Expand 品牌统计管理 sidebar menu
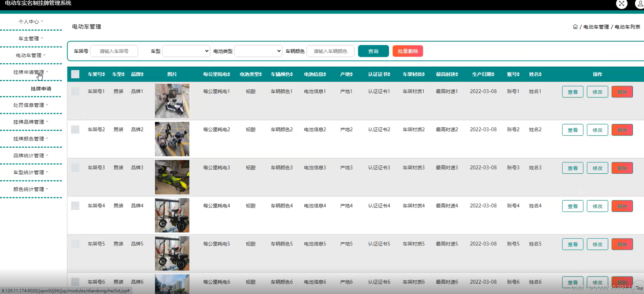The image size is (644, 294). (x=31, y=155)
